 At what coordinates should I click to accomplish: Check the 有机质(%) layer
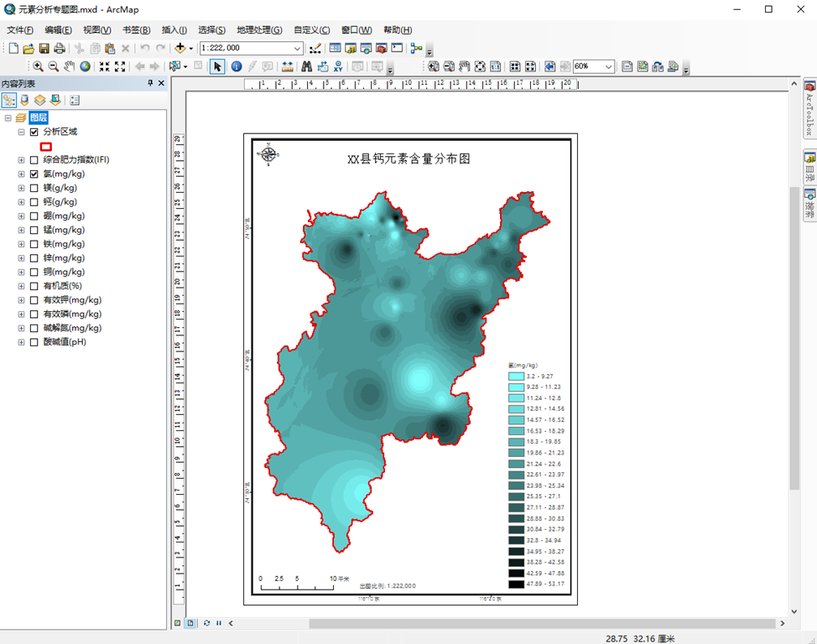34,286
